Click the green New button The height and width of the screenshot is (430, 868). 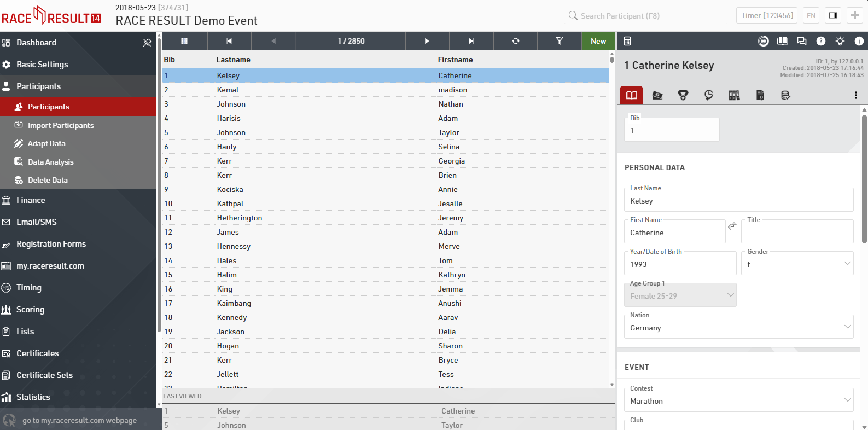tap(598, 41)
